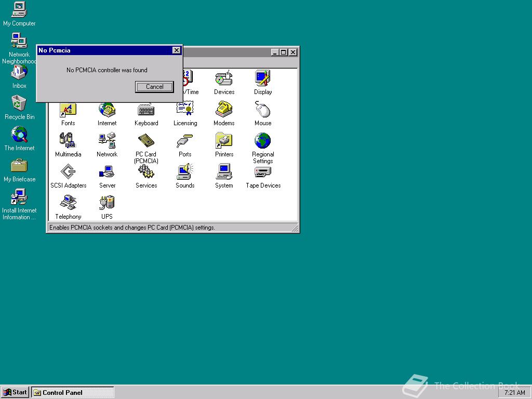Open the SCSI Adapters applet
This screenshot has width=532, height=399.
click(68, 176)
